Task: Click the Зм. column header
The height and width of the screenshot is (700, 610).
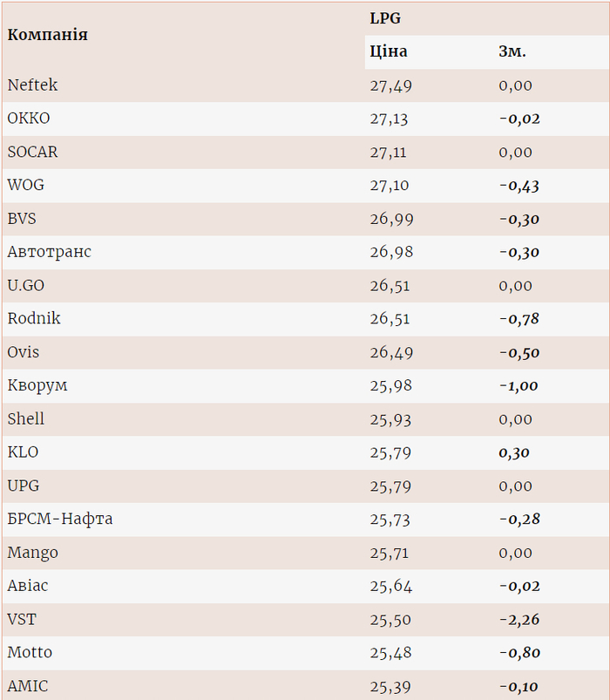Action: (x=512, y=51)
